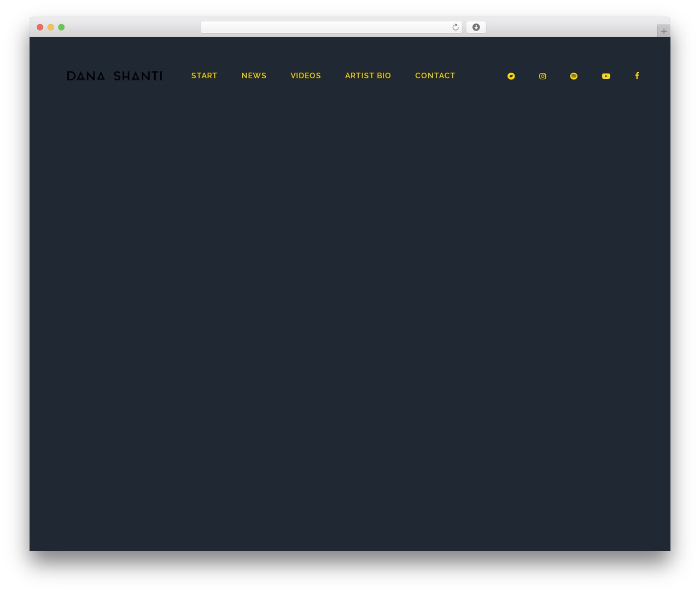Click the browser downloads arrow button
Viewport: 700px width, 593px height.
coord(476,27)
